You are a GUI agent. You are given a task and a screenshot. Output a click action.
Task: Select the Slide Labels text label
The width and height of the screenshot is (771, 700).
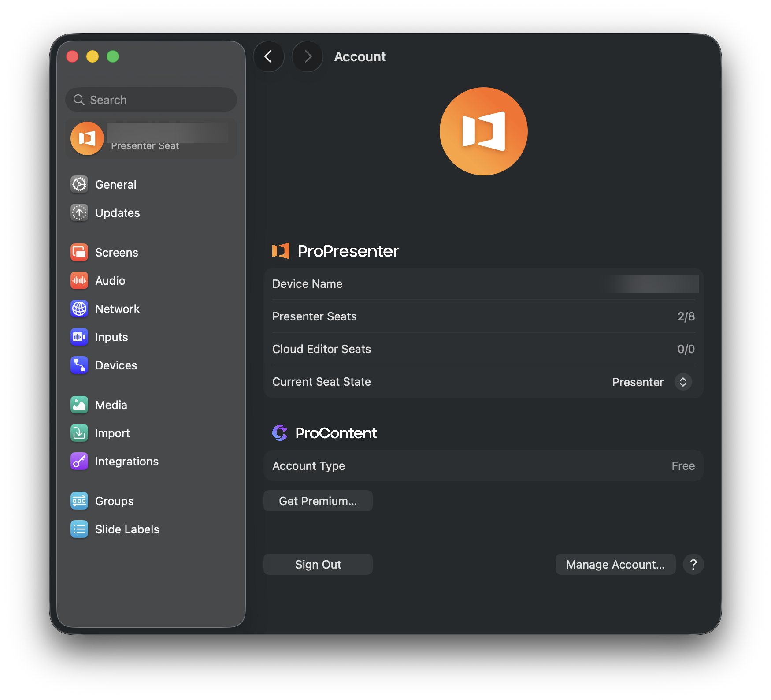click(127, 529)
